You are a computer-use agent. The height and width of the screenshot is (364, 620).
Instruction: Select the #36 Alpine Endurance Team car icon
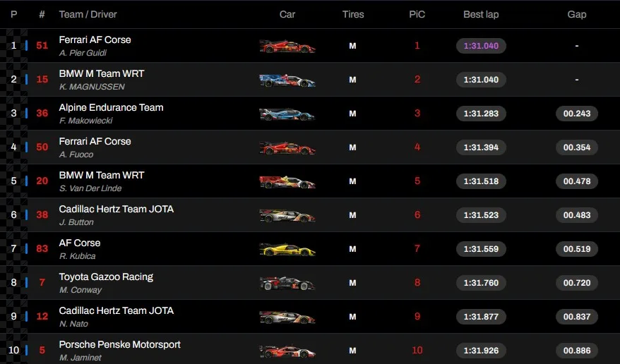(287, 114)
